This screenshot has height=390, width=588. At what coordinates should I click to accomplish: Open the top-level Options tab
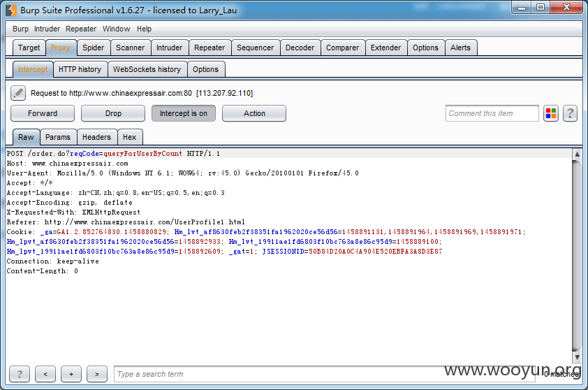pyautogui.click(x=425, y=48)
